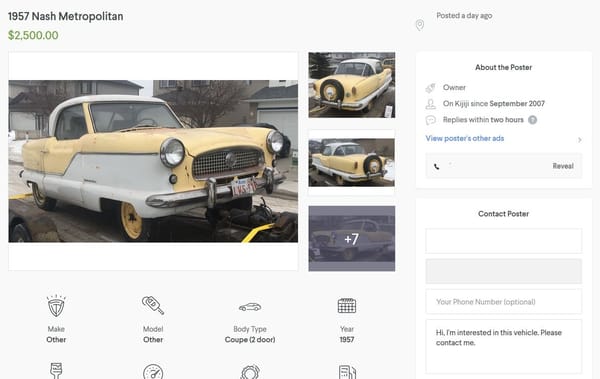The image size is (600, 379).
Task: Focus the first empty contact form field
Action: tap(504, 241)
